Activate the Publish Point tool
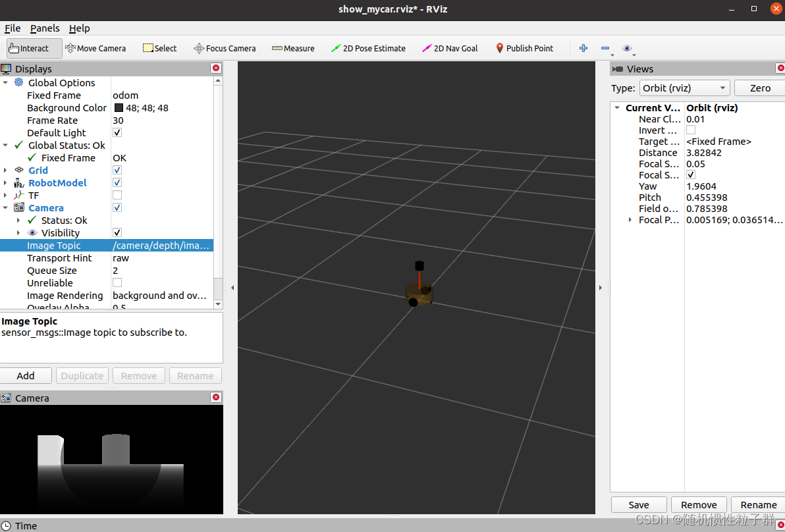The image size is (785, 532). pyautogui.click(x=525, y=49)
